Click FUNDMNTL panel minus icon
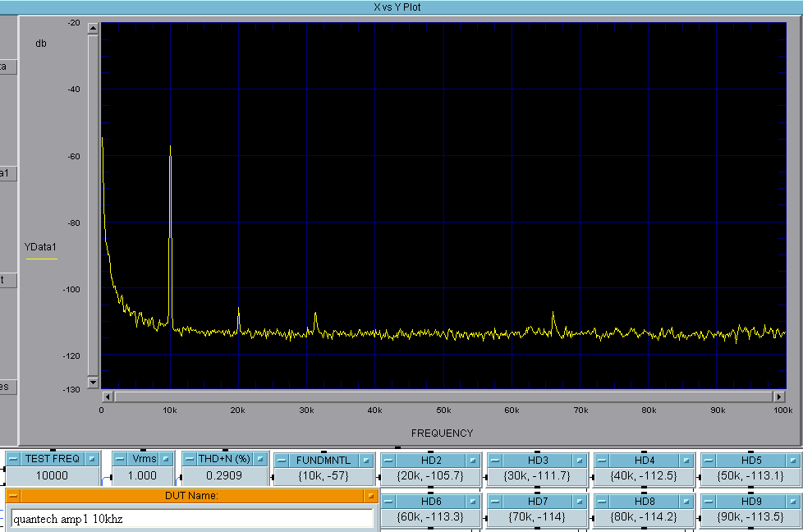Image resolution: width=803 pixels, height=532 pixels. tap(282, 461)
